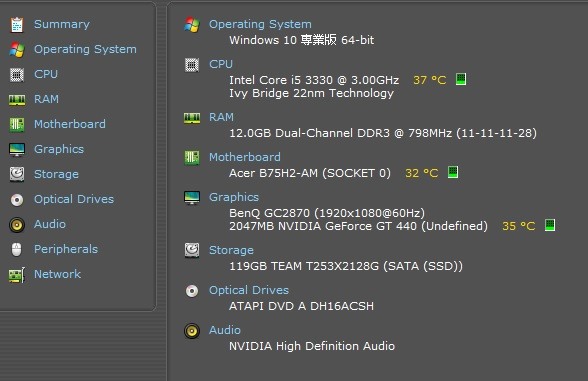Screen dimensions: 588x381
Task: Click the Motherboard icon in sidebar
Action: click(17, 124)
